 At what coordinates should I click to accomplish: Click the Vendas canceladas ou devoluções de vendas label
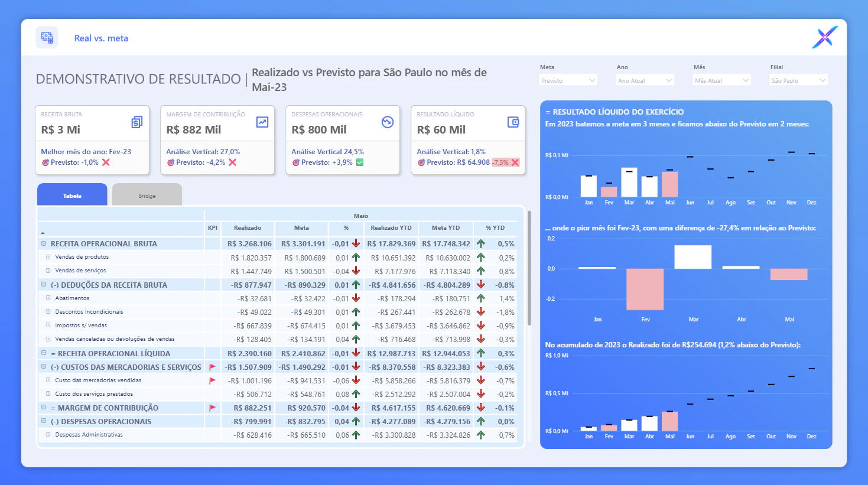tap(115, 339)
